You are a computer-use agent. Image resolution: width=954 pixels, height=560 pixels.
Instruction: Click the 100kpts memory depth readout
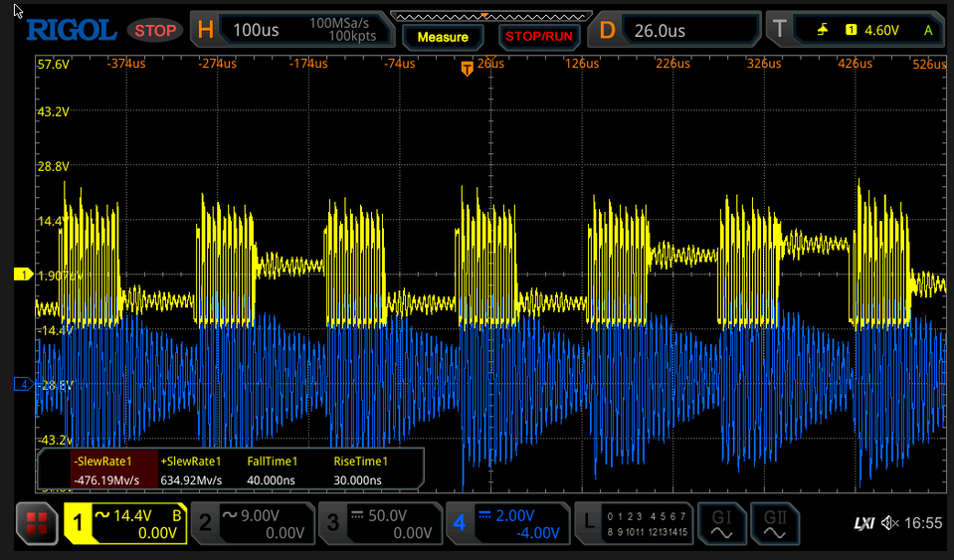[353, 37]
